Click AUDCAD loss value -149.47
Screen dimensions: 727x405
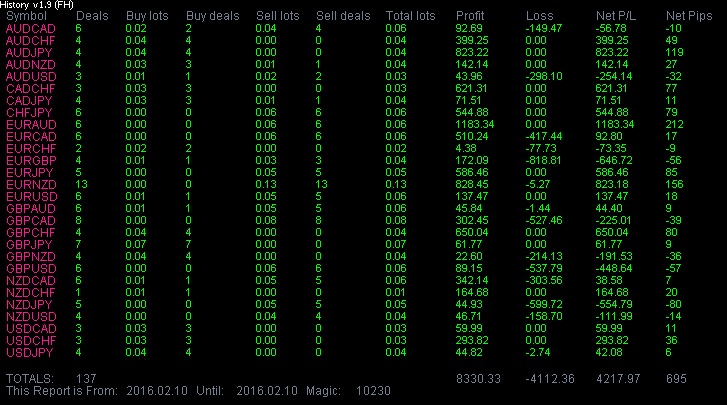[543, 28]
